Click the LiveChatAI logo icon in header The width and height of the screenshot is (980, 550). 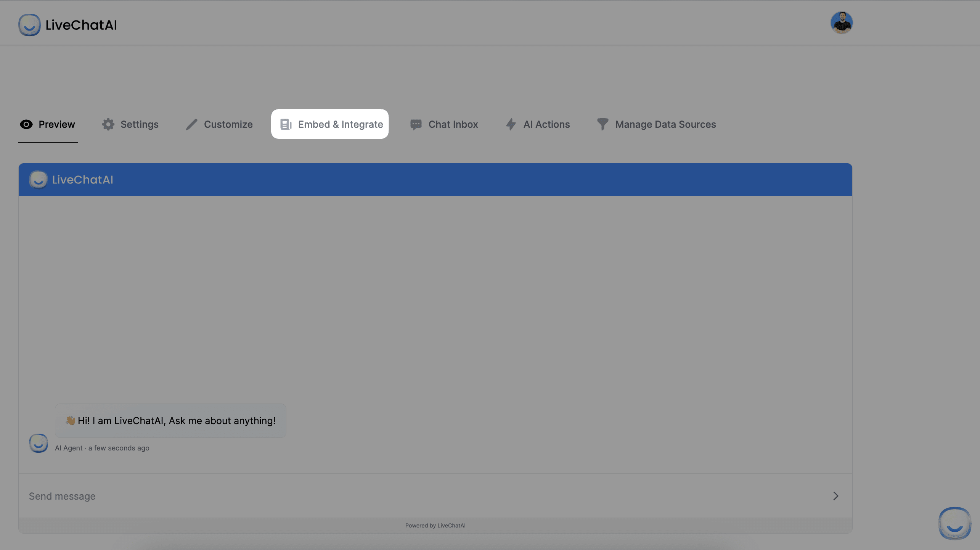point(29,25)
